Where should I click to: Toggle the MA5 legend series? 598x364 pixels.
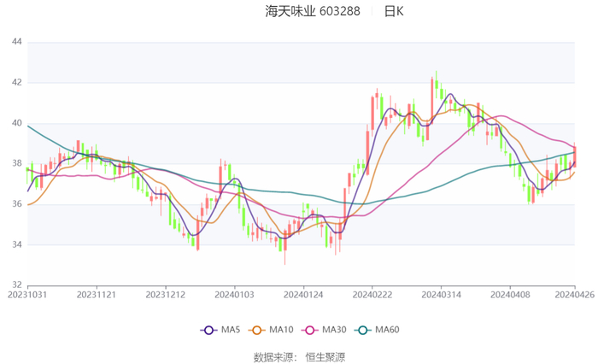click(220, 330)
